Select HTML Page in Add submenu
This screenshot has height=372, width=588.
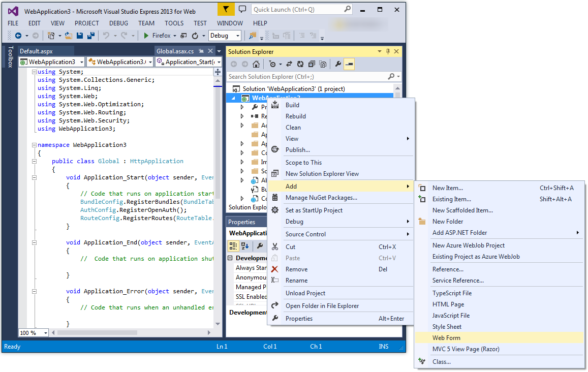(x=500, y=304)
